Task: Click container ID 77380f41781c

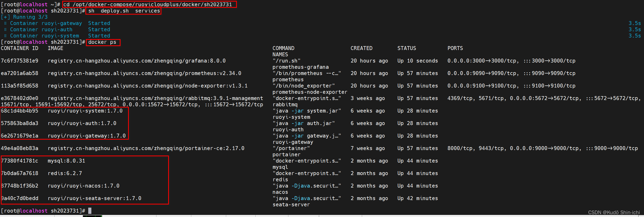Action: 20,161
